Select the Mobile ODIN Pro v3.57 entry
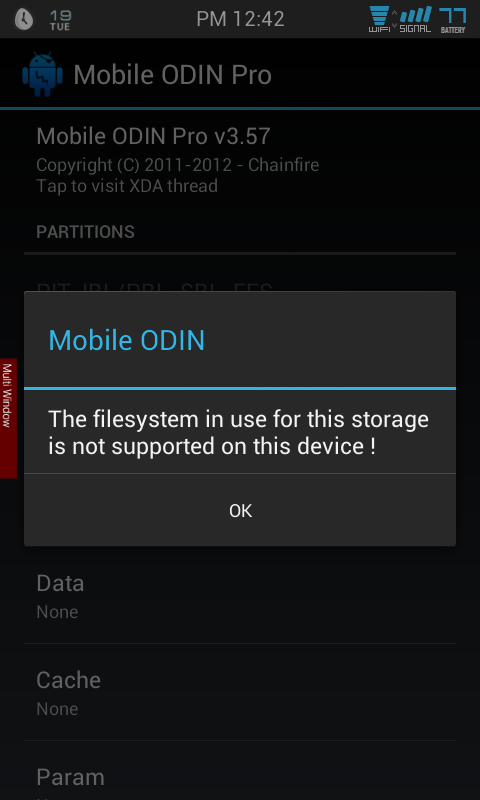Screen dimensions: 480x800 240,159
